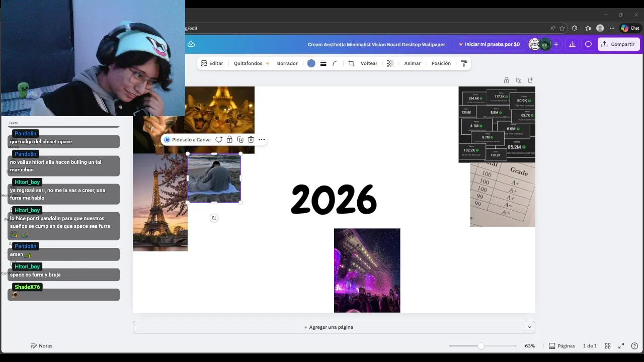Add collaborator with plus icon
This screenshot has height=362, width=644.
[x=556, y=44]
